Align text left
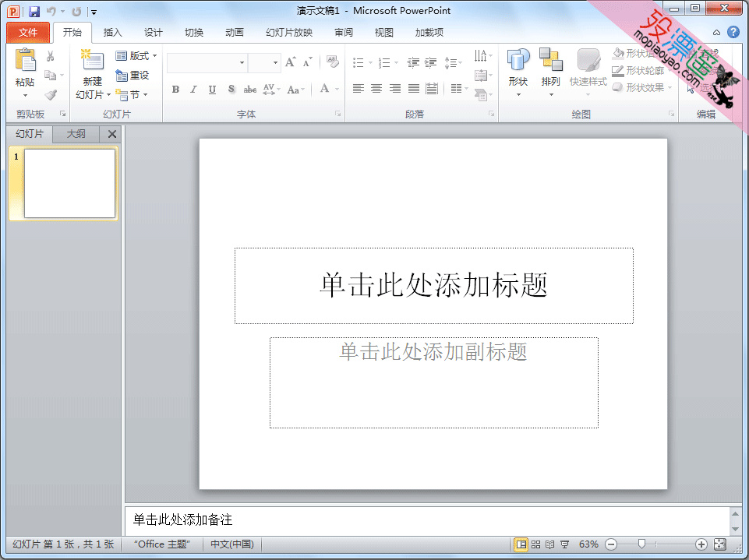 point(359,88)
